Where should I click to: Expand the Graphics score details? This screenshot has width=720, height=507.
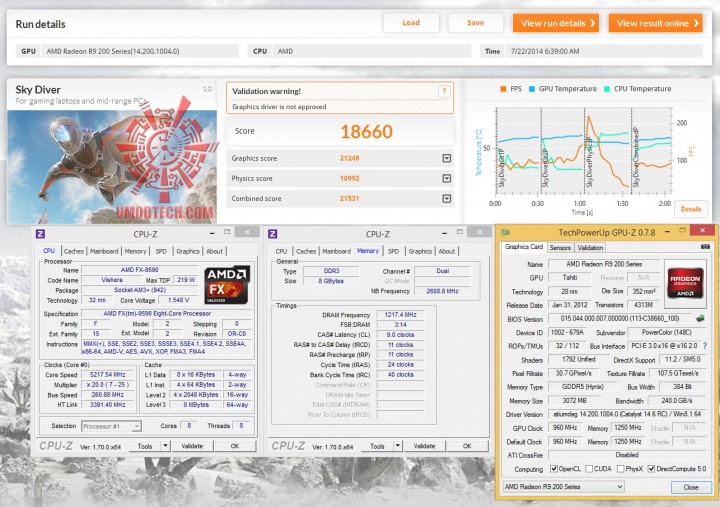tap(446, 158)
